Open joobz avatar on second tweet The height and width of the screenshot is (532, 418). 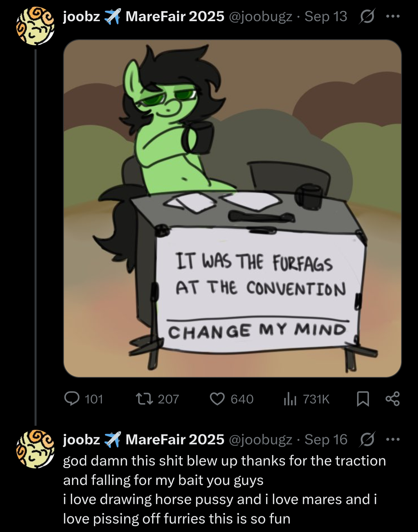[35, 449]
